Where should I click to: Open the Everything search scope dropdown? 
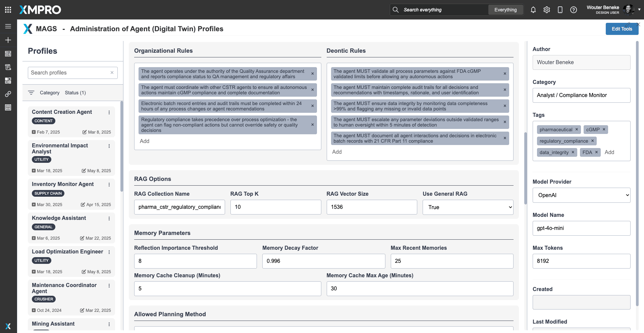click(505, 10)
